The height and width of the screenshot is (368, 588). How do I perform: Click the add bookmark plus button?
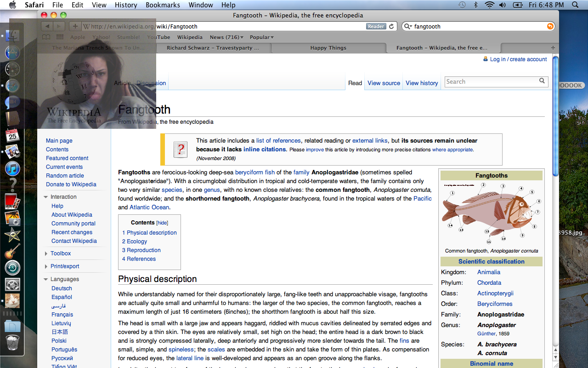[75, 26]
